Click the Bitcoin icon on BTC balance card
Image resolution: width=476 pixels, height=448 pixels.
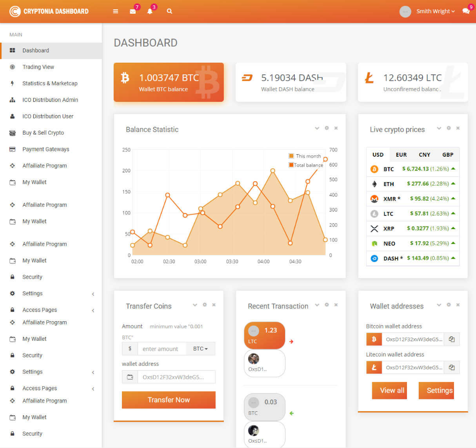point(125,78)
